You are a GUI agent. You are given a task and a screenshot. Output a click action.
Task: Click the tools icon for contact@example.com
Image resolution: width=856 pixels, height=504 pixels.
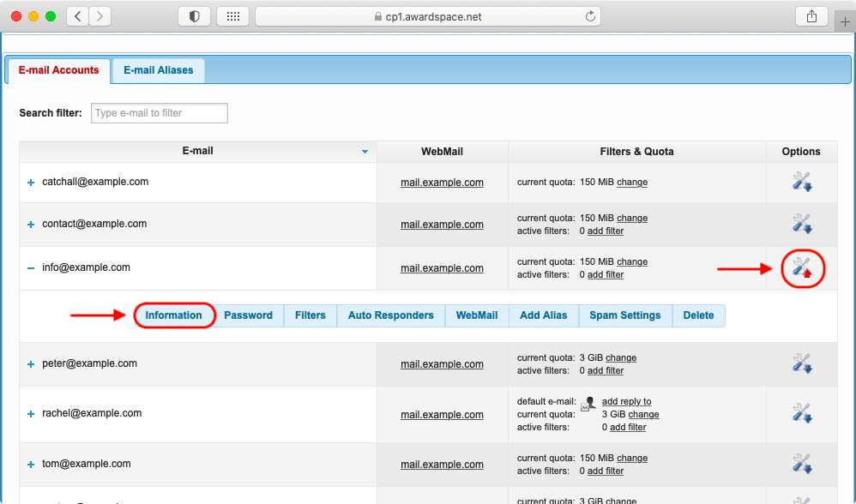point(801,224)
